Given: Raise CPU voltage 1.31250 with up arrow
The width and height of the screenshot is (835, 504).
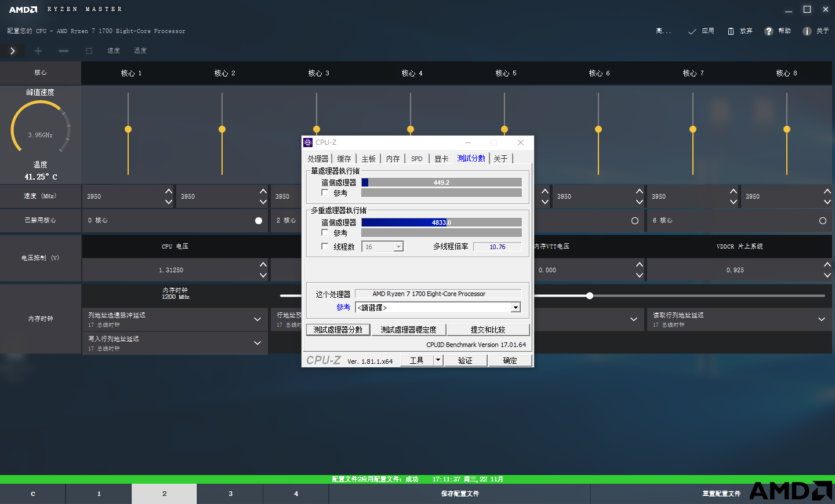Looking at the screenshot, I should click(263, 265).
